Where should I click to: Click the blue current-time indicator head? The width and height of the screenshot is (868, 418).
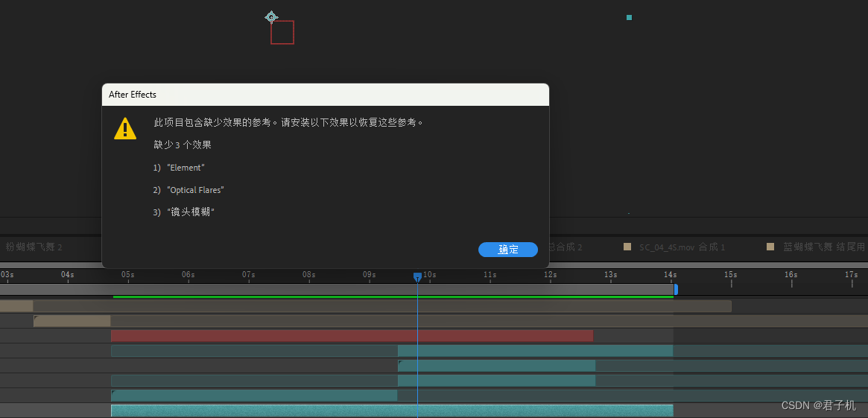(x=417, y=277)
